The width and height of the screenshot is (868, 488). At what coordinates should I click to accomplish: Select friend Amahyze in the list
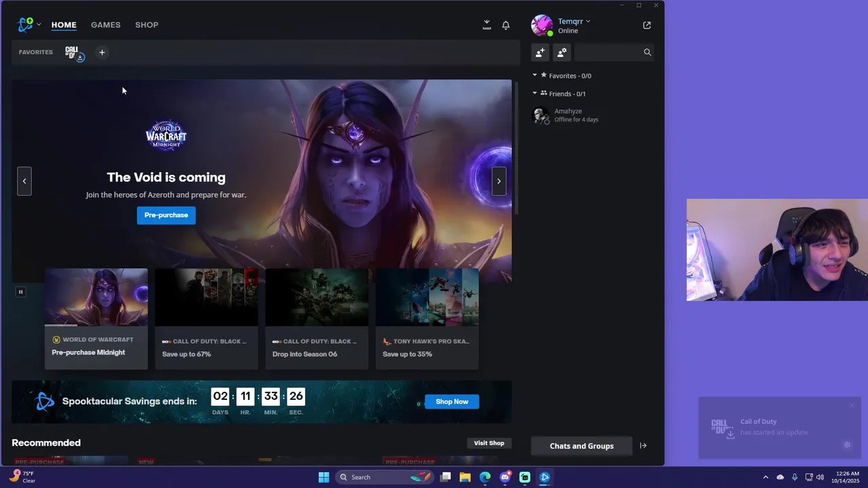click(592, 115)
